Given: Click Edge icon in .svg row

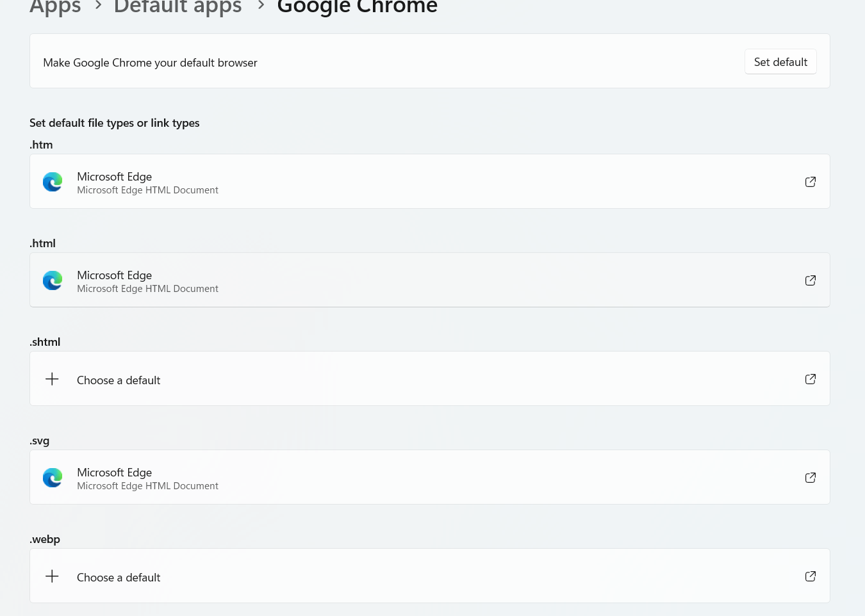Looking at the screenshot, I should [53, 478].
